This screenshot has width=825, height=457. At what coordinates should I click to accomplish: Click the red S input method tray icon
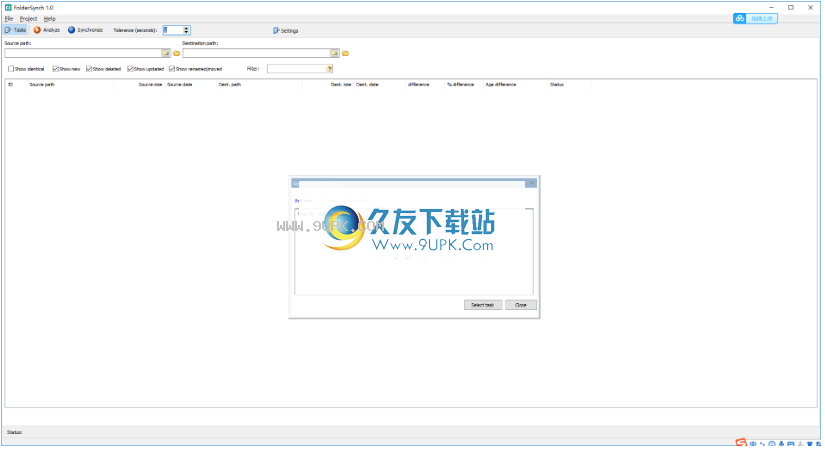[741, 443]
